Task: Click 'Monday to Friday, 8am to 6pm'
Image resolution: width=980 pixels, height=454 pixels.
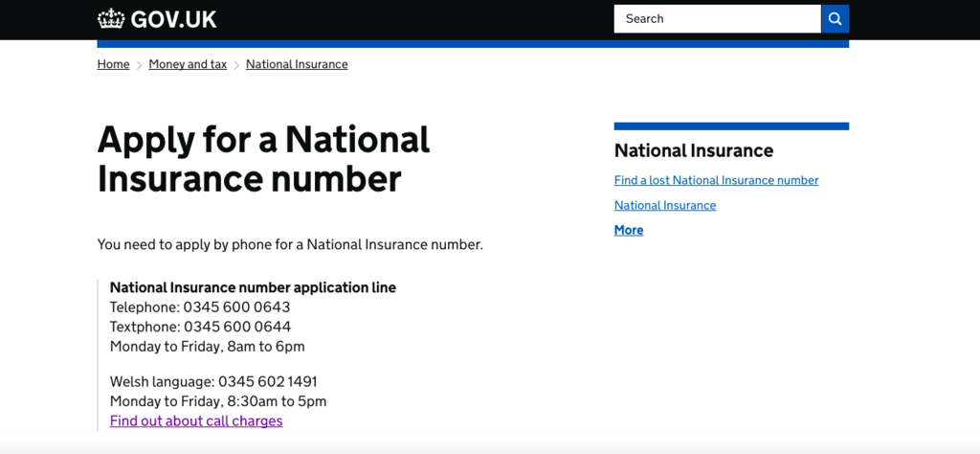Action: [x=208, y=347]
